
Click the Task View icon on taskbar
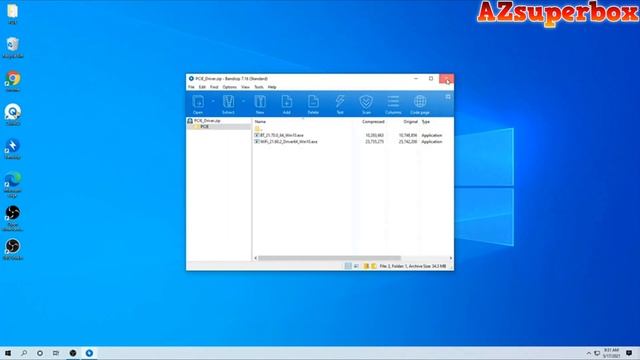coord(56,353)
